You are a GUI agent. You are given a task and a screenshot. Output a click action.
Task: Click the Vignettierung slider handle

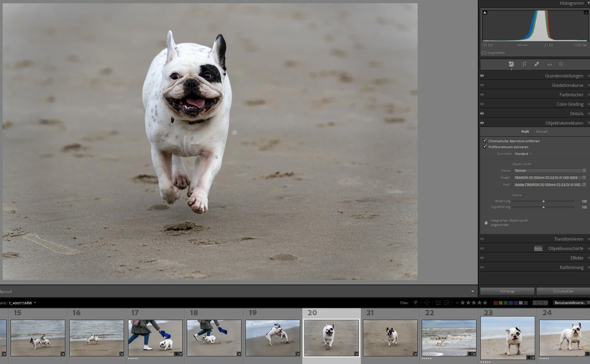[x=543, y=207]
